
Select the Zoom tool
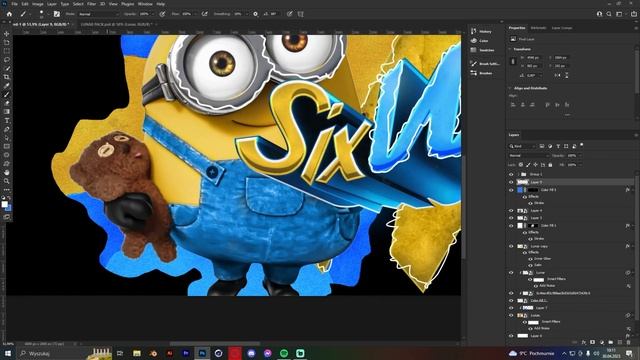tap(7, 181)
